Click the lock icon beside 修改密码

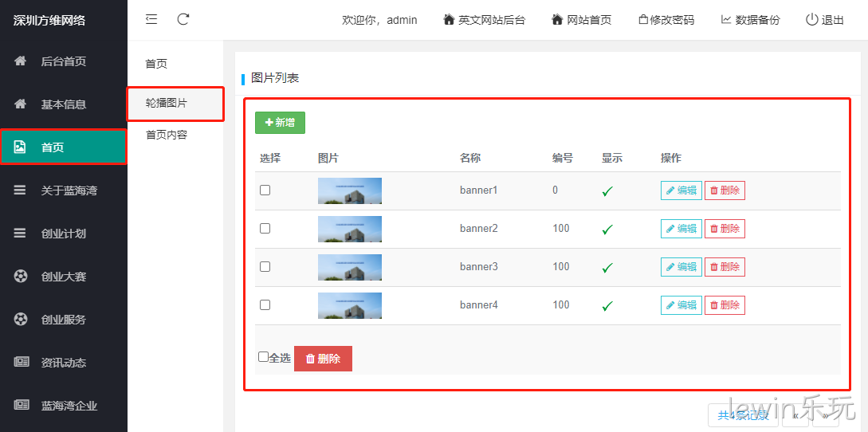[643, 19]
